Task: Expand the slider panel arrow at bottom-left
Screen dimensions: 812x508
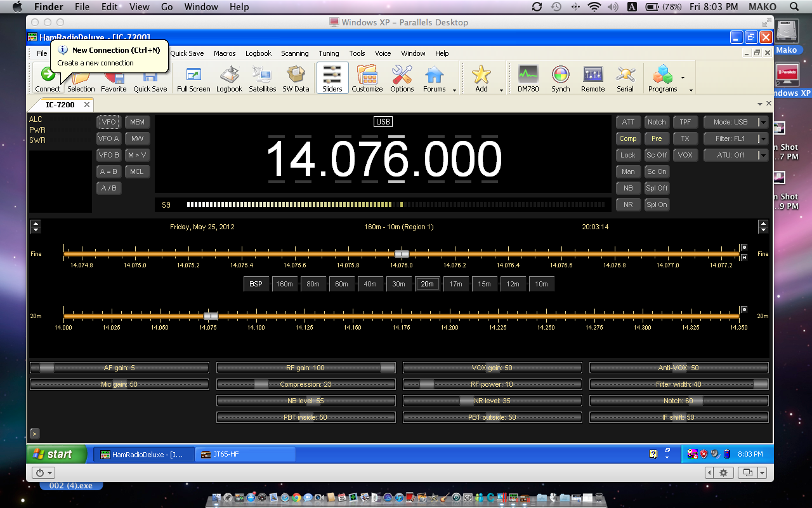Action: tap(34, 434)
